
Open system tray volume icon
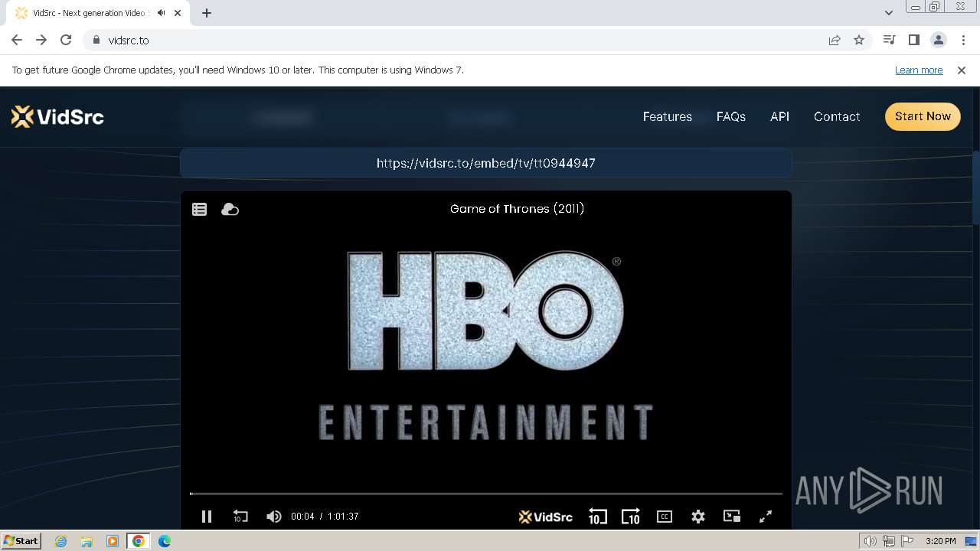[871, 541]
